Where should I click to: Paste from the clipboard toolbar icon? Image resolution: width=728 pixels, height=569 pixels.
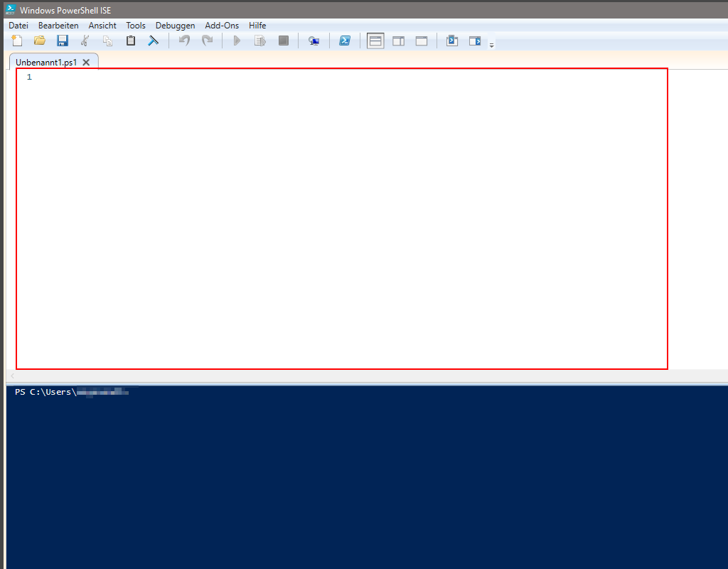(131, 41)
